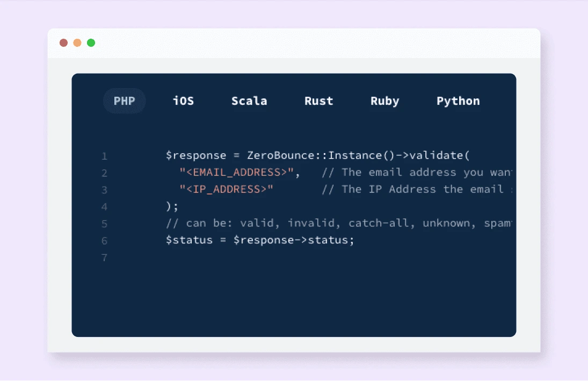The width and height of the screenshot is (588, 381).
Task: Switch to the Python tab
Action: 458,100
